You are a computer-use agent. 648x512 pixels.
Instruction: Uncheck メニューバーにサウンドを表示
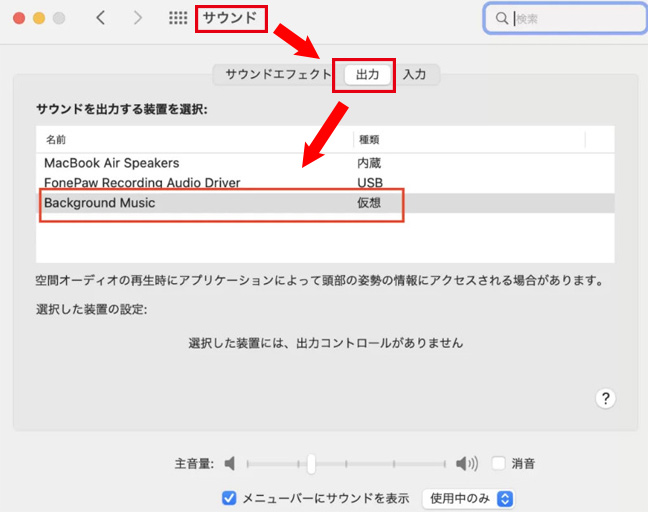click(x=229, y=498)
